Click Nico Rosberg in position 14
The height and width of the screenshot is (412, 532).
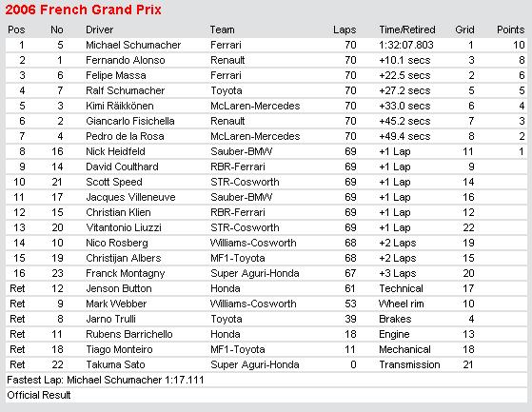pos(117,243)
